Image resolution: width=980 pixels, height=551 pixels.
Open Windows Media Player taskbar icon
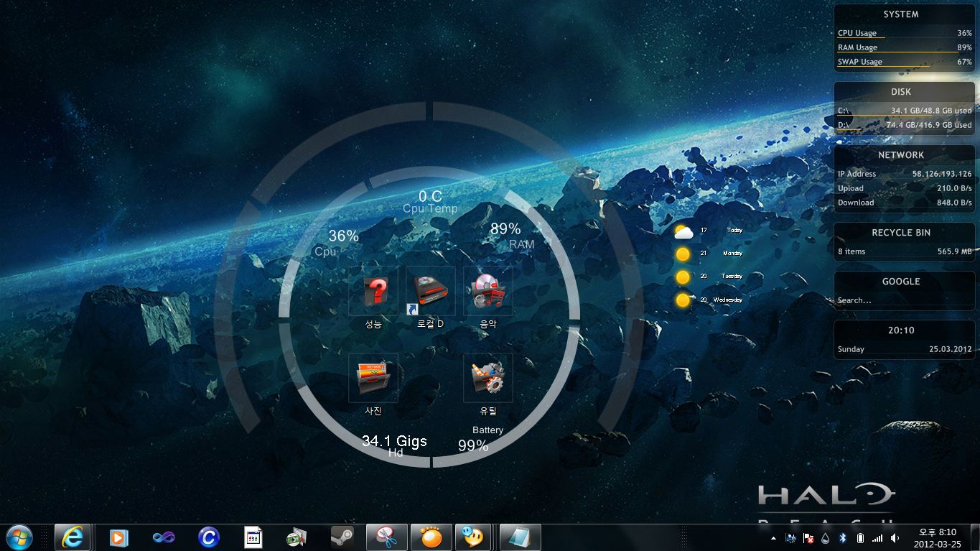point(118,537)
